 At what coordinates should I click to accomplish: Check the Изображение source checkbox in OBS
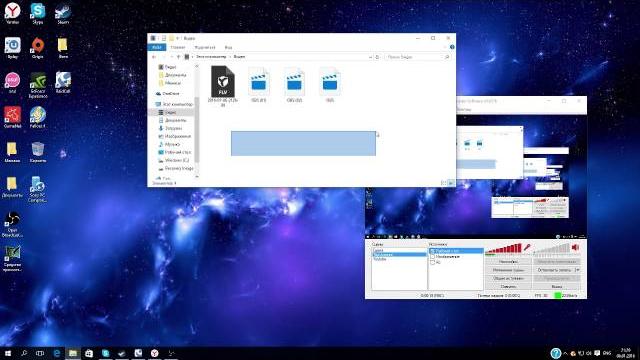point(432,257)
